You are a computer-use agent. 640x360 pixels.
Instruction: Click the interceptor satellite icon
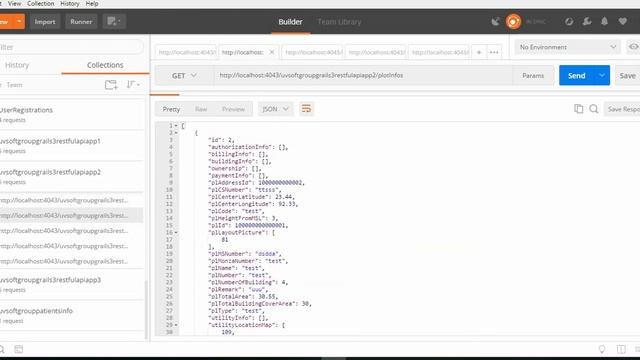(x=496, y=22)
